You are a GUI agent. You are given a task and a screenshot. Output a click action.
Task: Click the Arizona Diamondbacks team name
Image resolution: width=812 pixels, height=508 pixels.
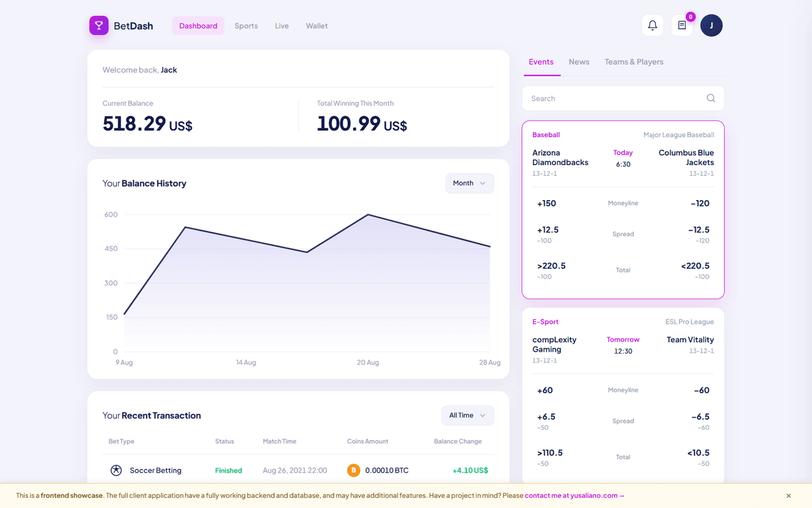coord(560,157)
